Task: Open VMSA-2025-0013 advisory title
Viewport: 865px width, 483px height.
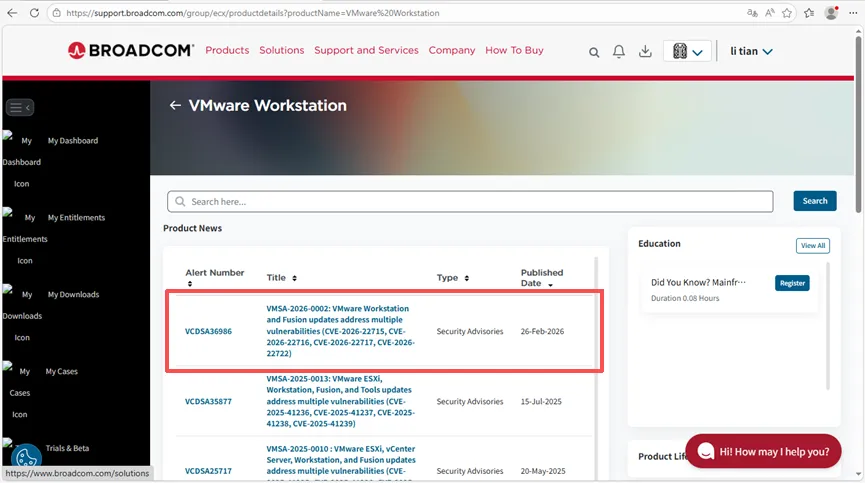Action: (340, 401)
